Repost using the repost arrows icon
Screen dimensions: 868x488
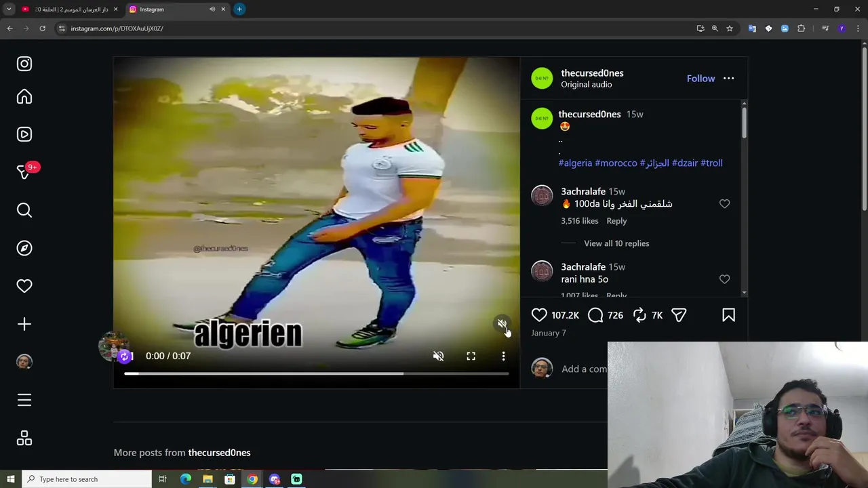coord(639,315)
